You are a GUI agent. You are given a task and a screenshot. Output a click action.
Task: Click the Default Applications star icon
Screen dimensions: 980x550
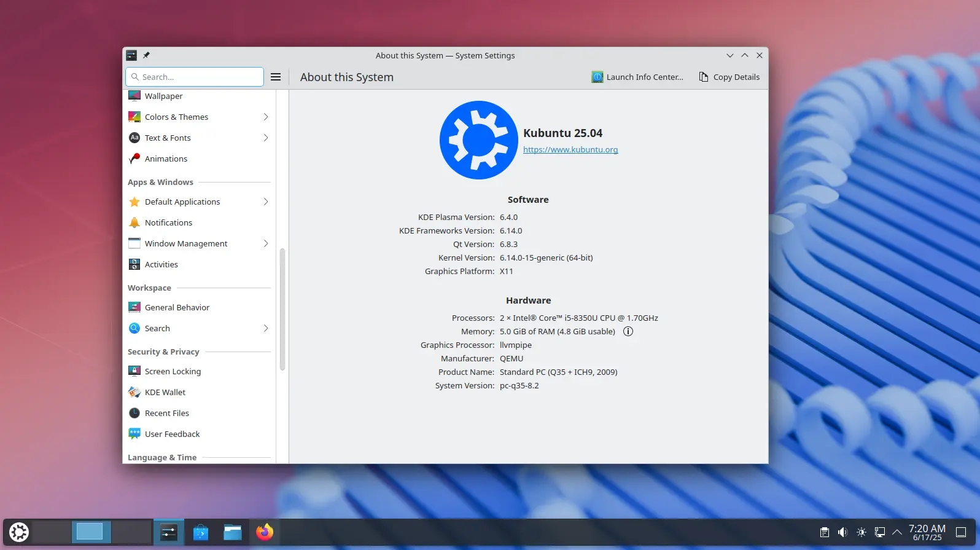pos(134,202)
